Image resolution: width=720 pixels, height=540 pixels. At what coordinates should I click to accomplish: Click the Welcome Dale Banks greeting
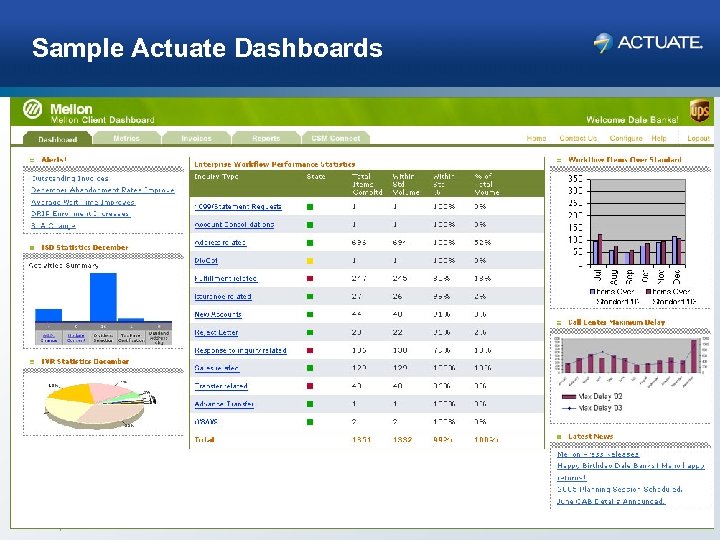point(632,120)
